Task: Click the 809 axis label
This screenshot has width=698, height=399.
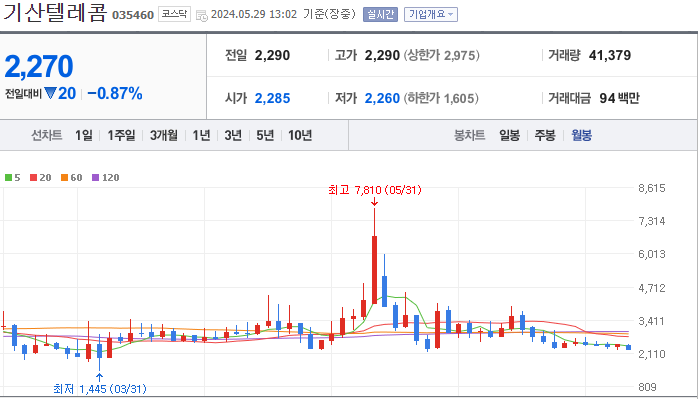Action: click(647, 387)
